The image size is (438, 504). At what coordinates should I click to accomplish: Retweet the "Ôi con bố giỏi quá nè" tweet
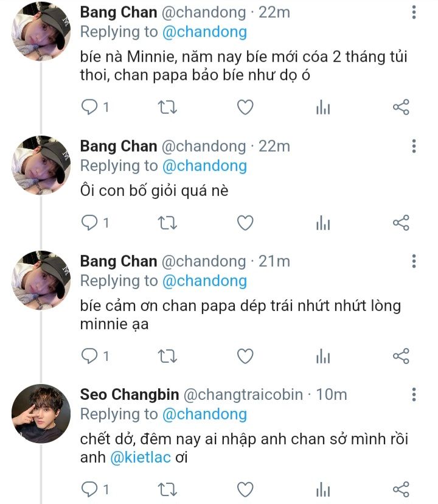167,223
